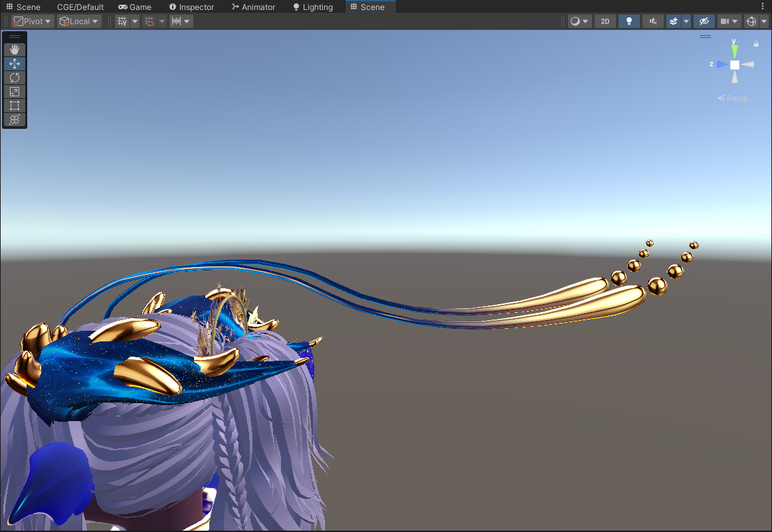Toggle scene effects layers icon
Image resolution: width=772 pixels, height=532 pixels.
click(x=673, y=21)
